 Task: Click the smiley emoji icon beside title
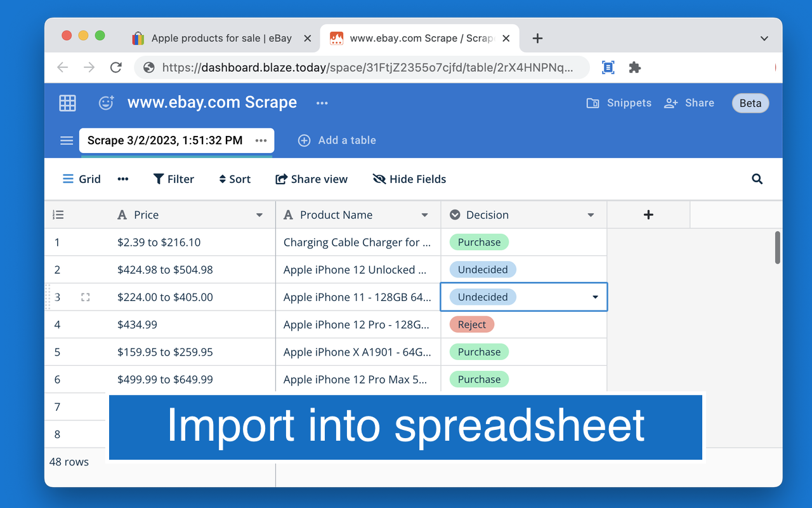[106, 103]
